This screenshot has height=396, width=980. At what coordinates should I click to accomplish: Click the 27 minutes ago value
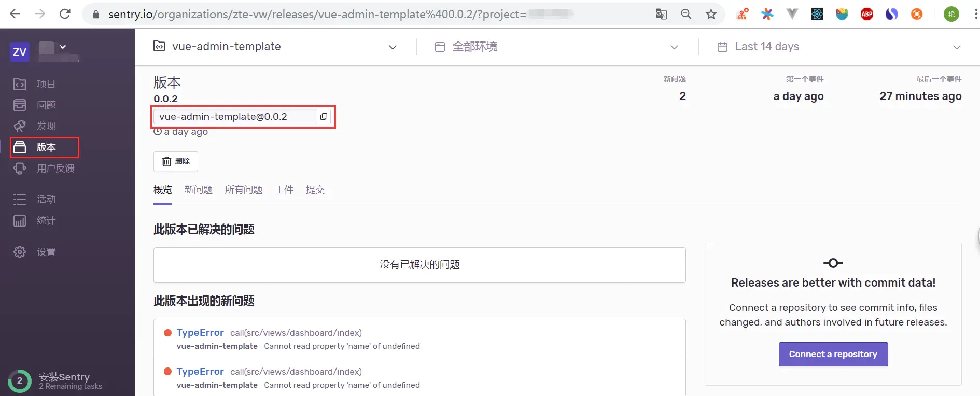pos(920,96)
